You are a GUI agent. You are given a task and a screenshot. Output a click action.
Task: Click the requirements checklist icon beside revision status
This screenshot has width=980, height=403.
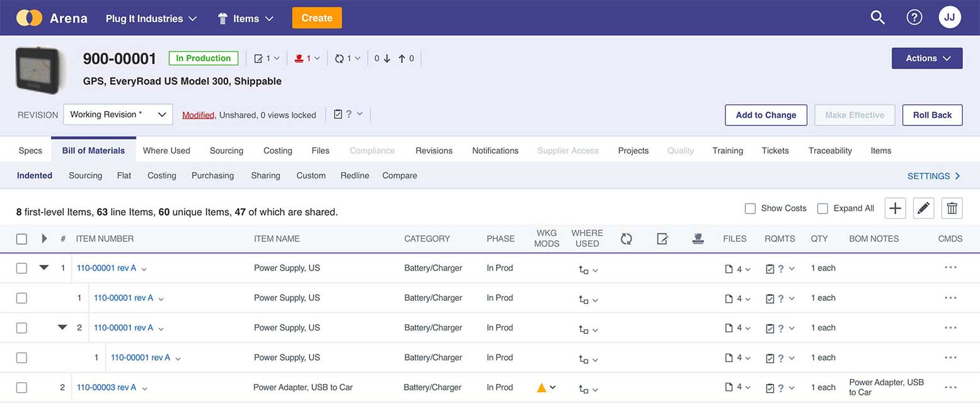tap(338, 114)
